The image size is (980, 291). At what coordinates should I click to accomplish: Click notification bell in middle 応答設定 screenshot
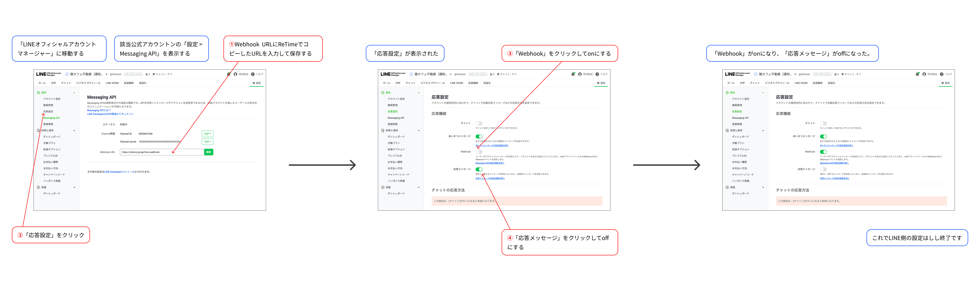pyautogui.click(x=573, y=74)
